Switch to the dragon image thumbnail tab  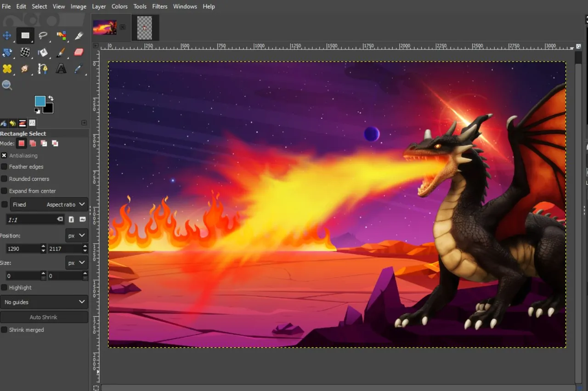(x=105, y=27)
